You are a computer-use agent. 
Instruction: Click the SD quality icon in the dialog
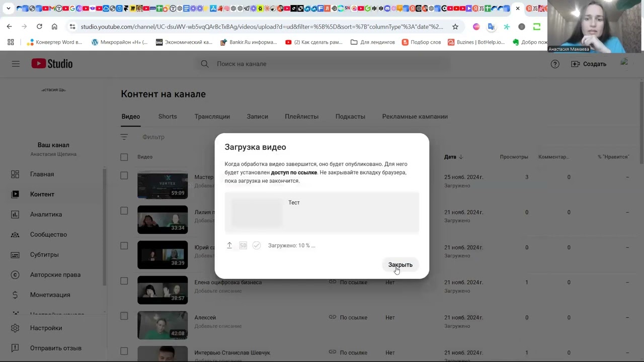coord(243,245)
